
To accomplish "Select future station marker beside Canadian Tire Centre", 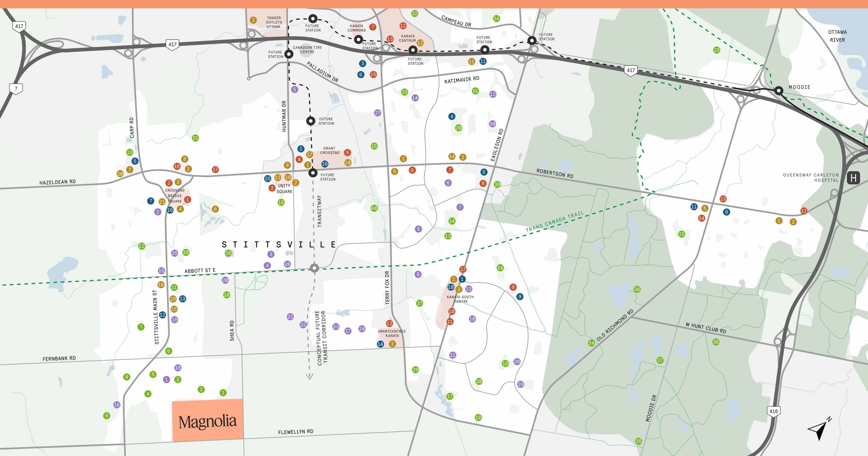I will tap(289, 54).
